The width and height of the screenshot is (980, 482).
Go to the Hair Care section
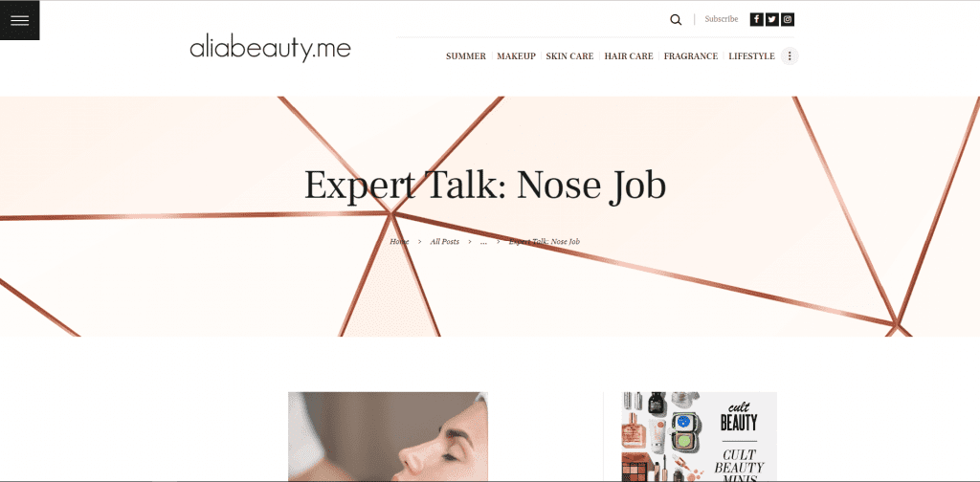629,56
